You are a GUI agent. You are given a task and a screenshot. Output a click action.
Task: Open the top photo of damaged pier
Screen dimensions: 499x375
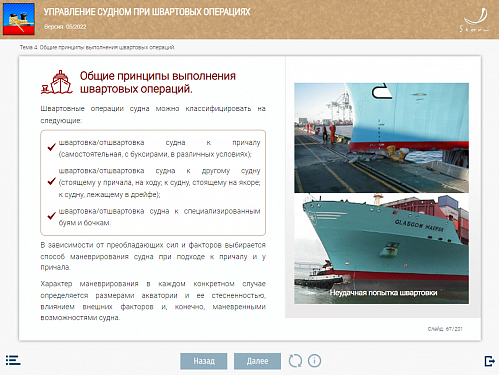tap(381, 138)
